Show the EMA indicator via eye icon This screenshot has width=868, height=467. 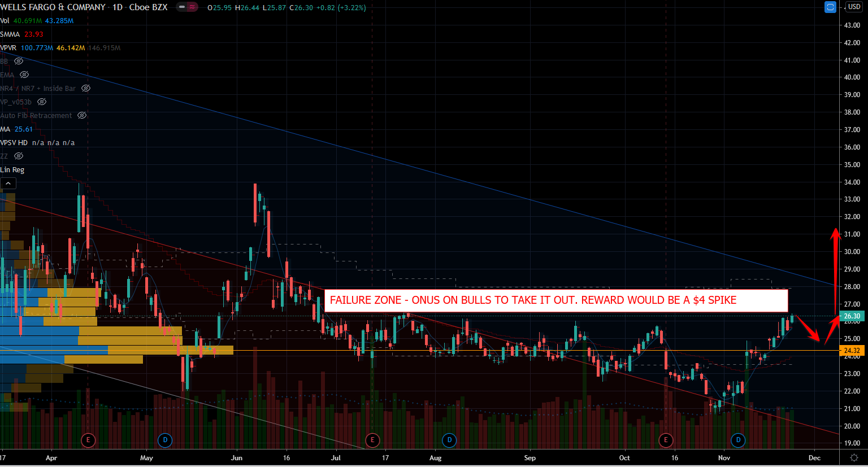tap(24, 75)
